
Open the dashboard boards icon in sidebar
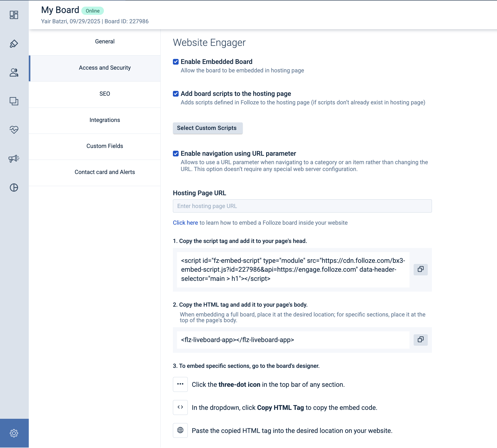click(14, 15)
